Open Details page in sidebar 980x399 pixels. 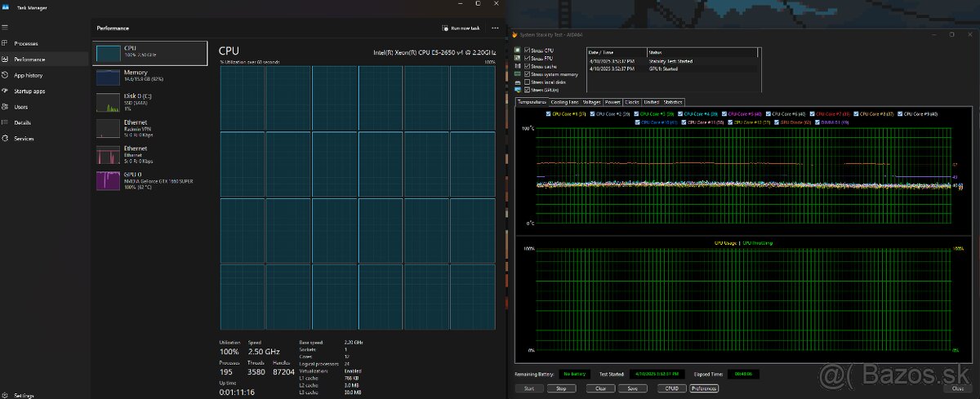[x=22, y=122]
